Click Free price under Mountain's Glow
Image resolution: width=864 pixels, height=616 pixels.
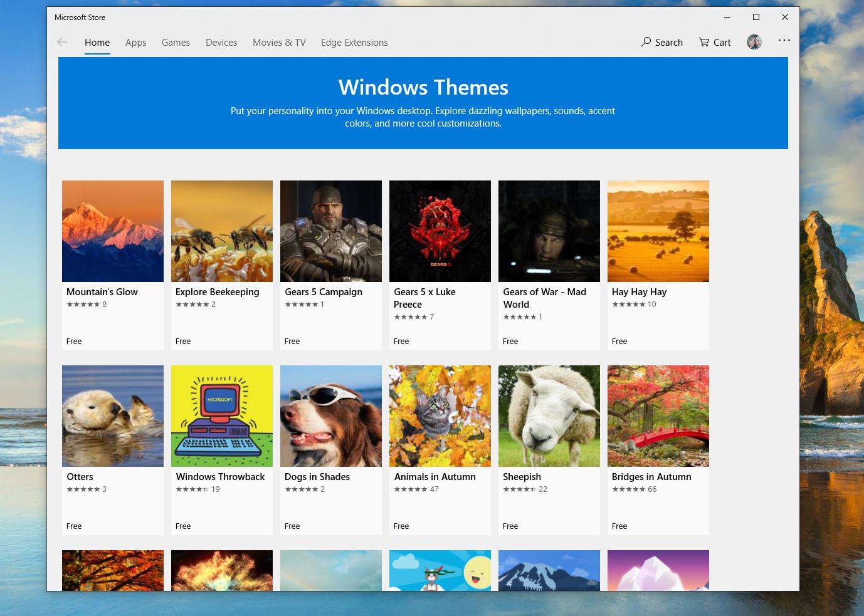click(74, 342)
